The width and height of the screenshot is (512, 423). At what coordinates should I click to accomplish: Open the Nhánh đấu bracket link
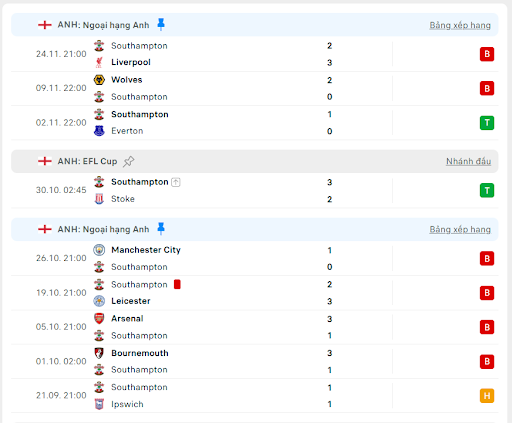tap(468, 161)
